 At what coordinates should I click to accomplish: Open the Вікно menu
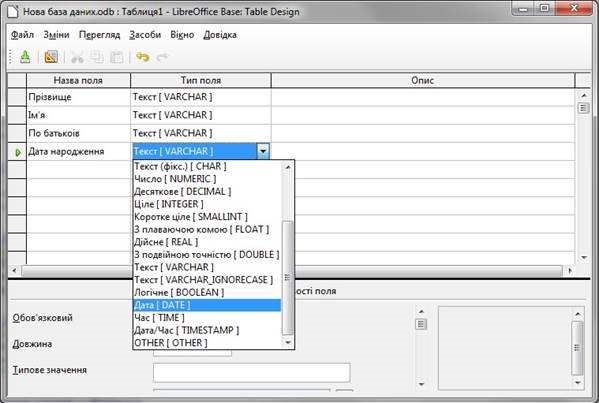point(182,35)
